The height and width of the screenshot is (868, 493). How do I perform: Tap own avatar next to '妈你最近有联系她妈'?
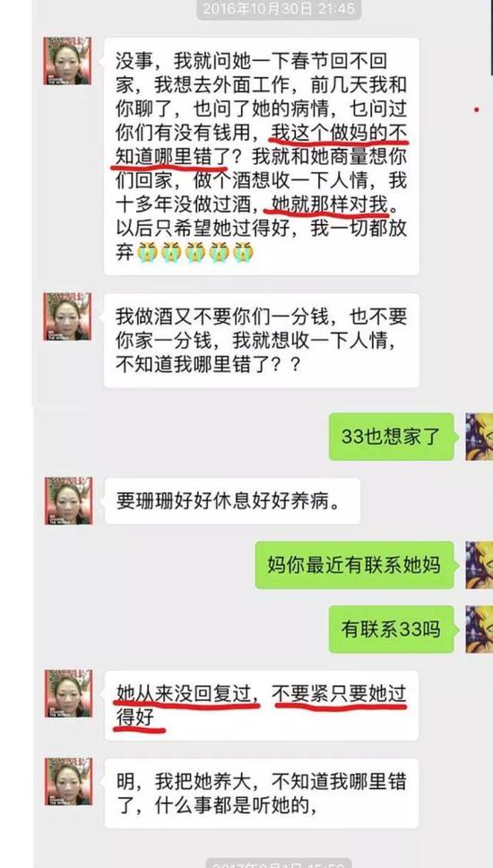pos(479,565)
